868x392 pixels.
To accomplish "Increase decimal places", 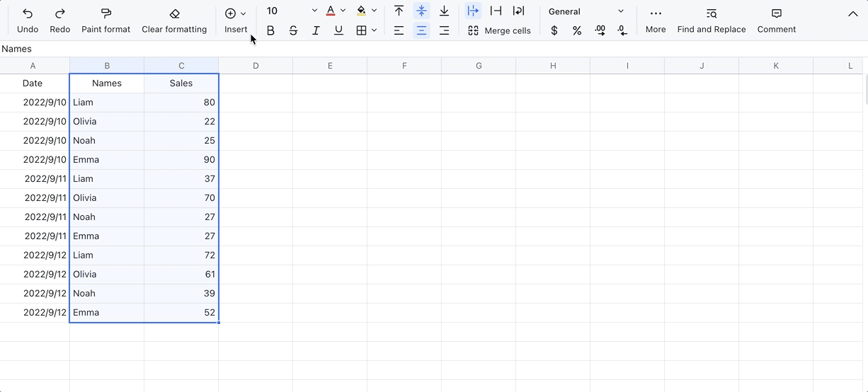I will pos(600,30).
